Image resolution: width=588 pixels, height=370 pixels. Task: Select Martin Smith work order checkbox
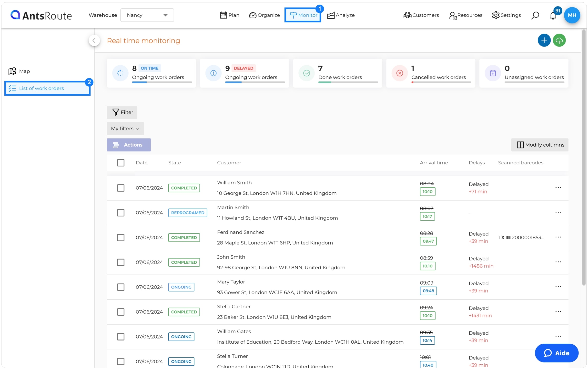121,213
